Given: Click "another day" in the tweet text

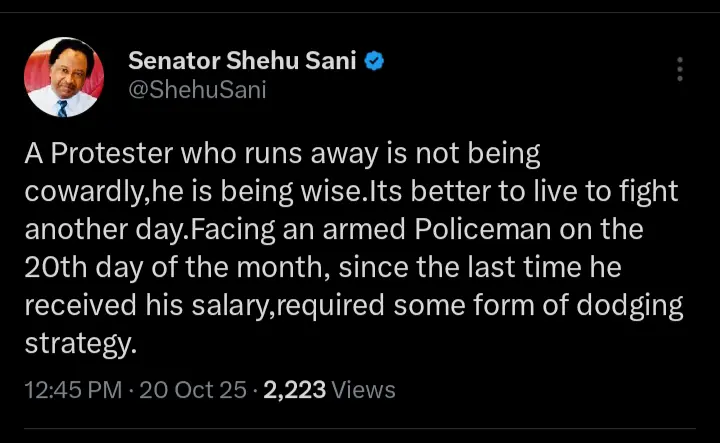Looking at the screenshot, I should [x=102, y=231].
